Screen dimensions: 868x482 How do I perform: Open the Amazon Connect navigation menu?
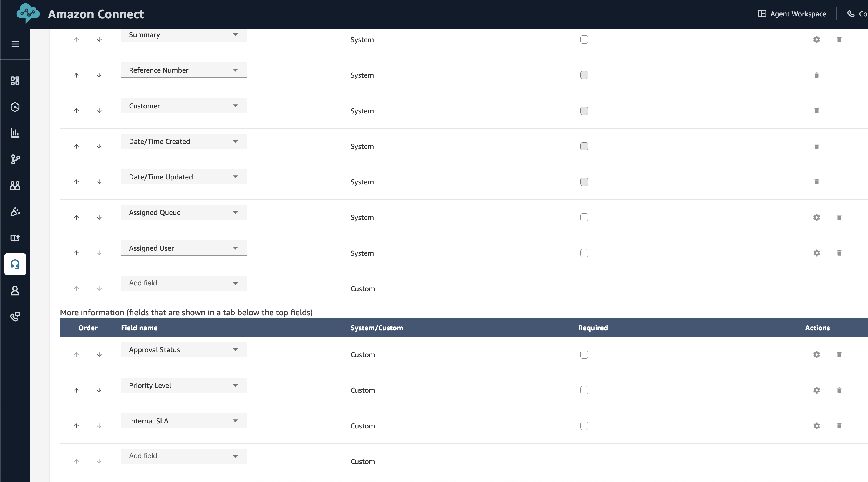(x=15, y=44)
